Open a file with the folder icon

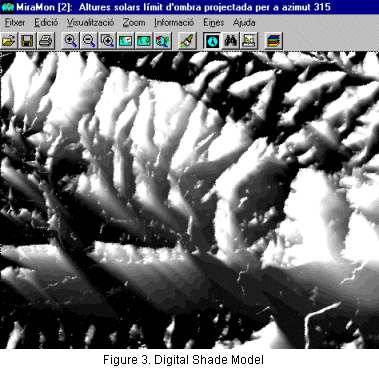point(9,41)
